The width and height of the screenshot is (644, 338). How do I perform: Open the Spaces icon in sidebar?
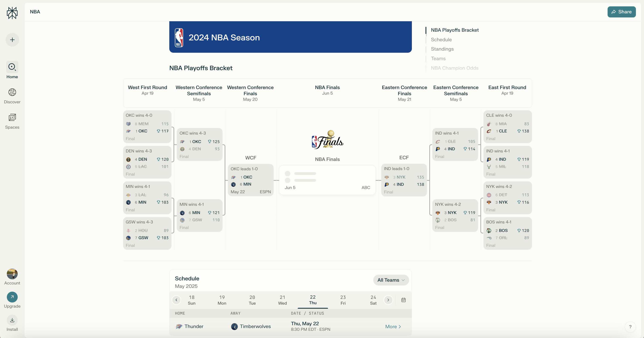pos(12,118)
